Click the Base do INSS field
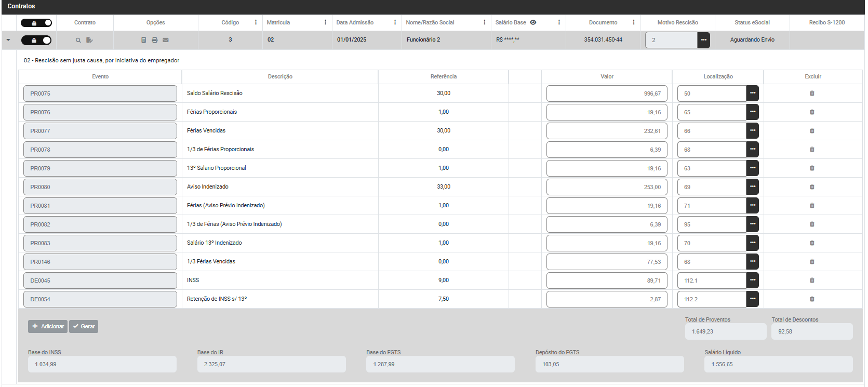 tap(102, 364)
